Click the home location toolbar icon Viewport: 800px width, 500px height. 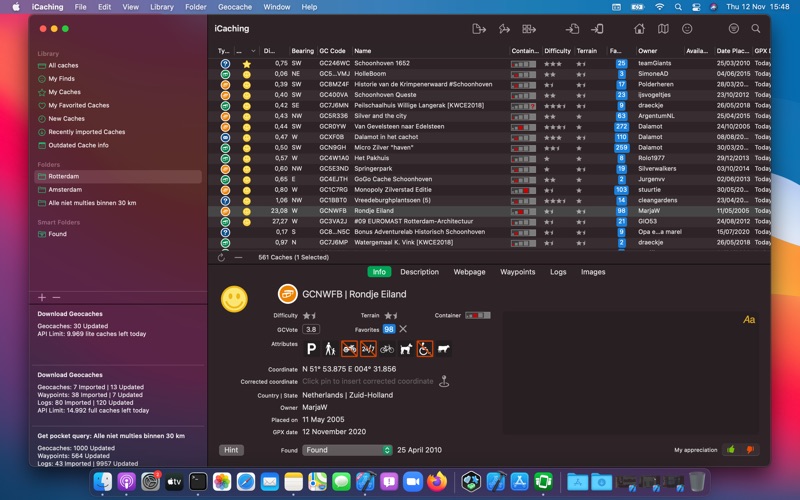pyautogui.click(x=640, y=29)
